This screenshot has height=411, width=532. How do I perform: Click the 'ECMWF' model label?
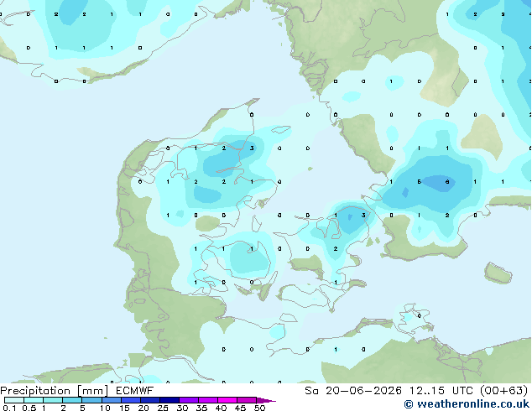pos(135,391)
